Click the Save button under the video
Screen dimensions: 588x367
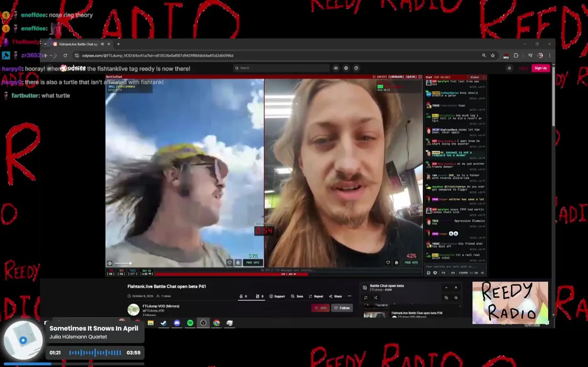pos(297,296)
